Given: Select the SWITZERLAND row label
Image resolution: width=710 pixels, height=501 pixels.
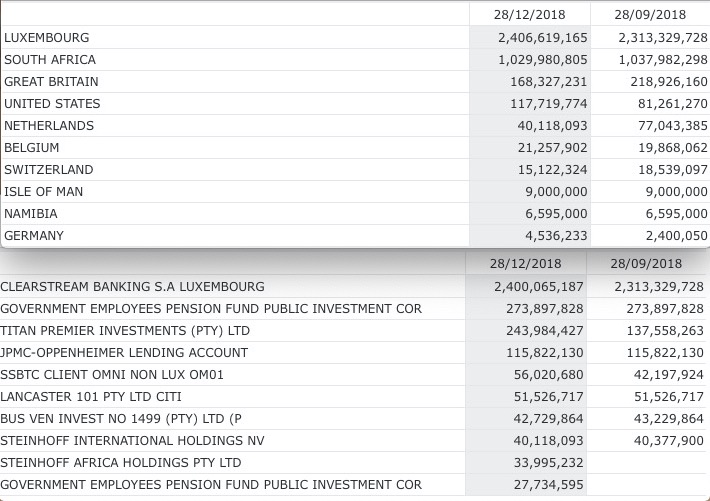Looking at the screenshot, I should [x=48, y=169].
